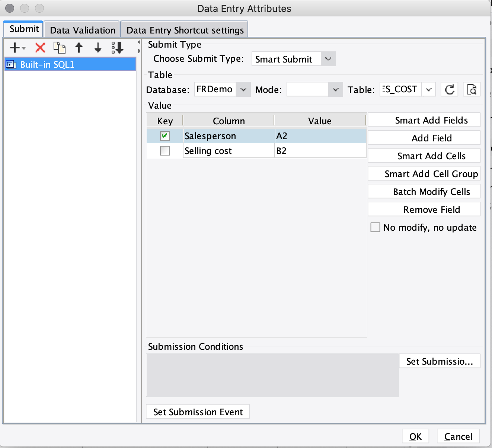The image size is (492, 448).
Task: Open the Choose Submit Type dropdown
Action: pyautogui.click(x=294, y=59)
